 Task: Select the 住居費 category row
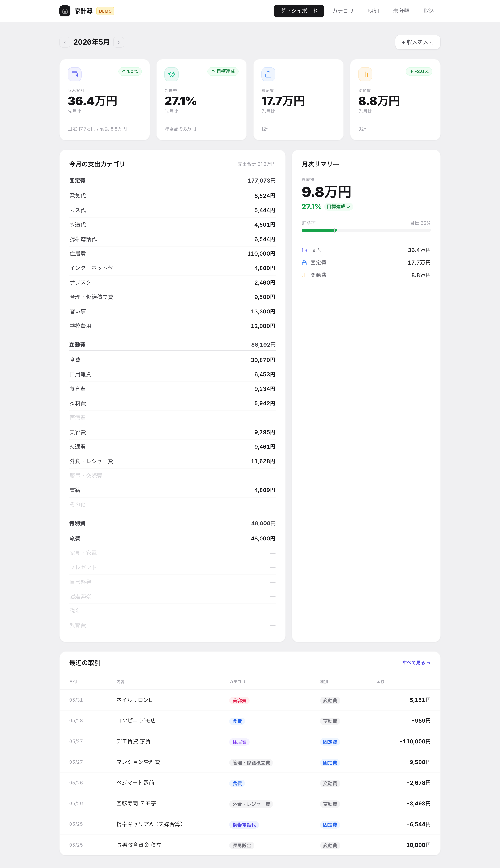[x=172, y=253]
